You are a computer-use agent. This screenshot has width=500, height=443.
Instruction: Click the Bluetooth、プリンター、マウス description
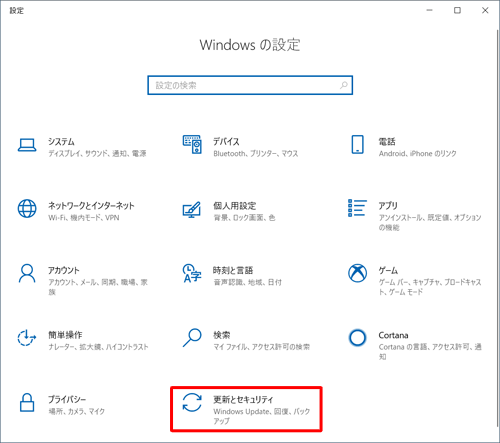[256, 154]
